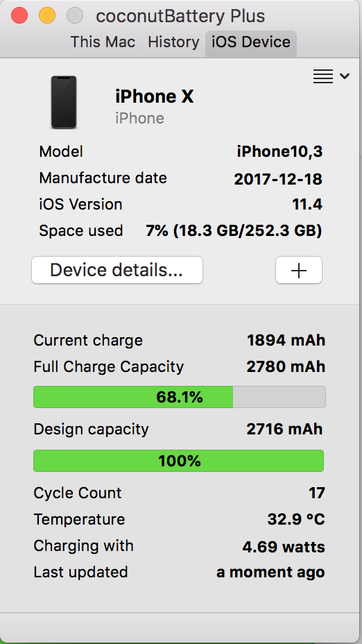Open Device details...
Image resolution: width=362 pixels, height=644 pixels.
coord(117,270)
